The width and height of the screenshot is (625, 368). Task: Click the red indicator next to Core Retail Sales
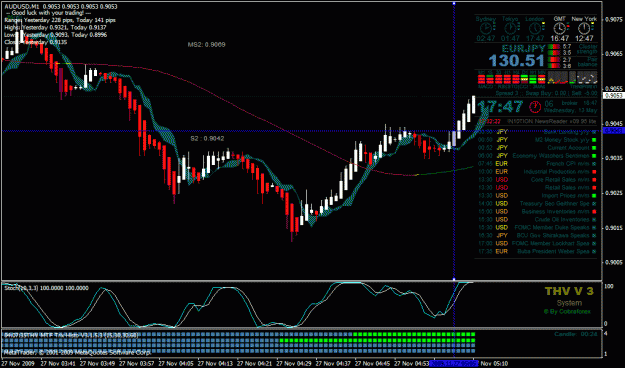(594, 180)
